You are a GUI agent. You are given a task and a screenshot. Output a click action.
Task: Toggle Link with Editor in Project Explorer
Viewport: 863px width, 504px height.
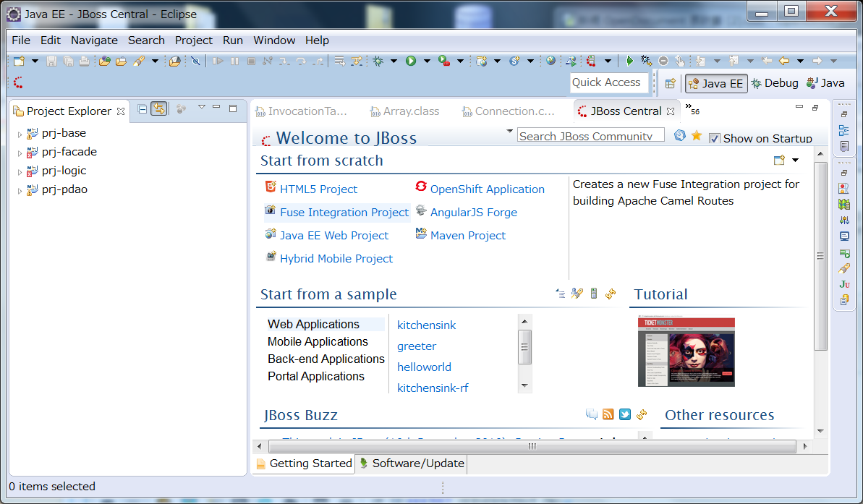pyautogui.click(x=158, y=109)
